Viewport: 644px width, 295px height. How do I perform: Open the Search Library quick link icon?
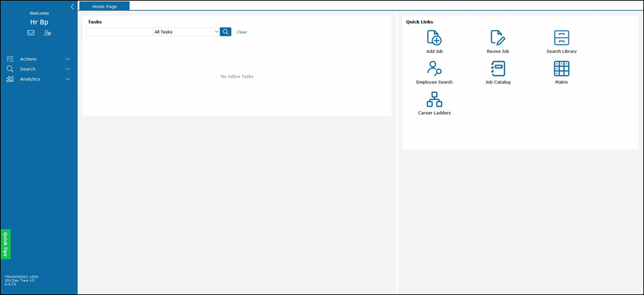coord(562,38)
